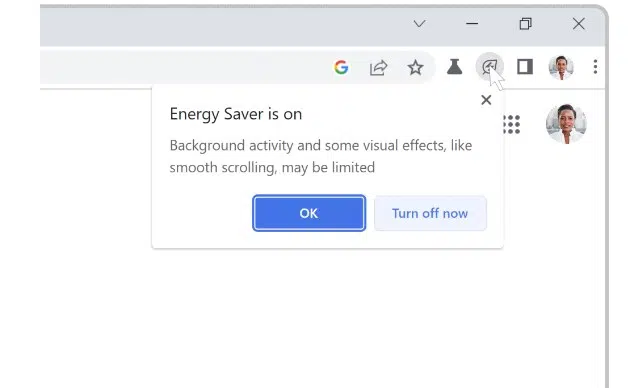
Task: Open the Google account picture on page
Action: coord(566,124)
